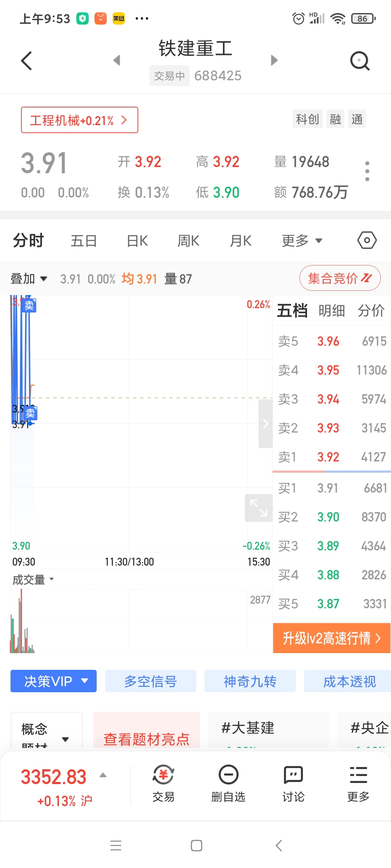391x868 pixels.
Task: Go to next stock with right triangle
Action: [x=274, y=60]
